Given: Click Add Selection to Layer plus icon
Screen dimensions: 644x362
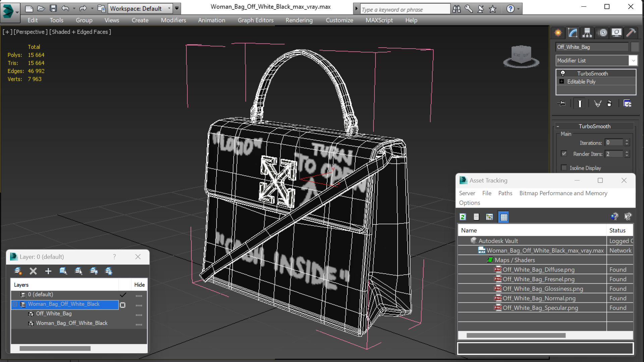Looking at the screenshot, I should pos(48,271).
